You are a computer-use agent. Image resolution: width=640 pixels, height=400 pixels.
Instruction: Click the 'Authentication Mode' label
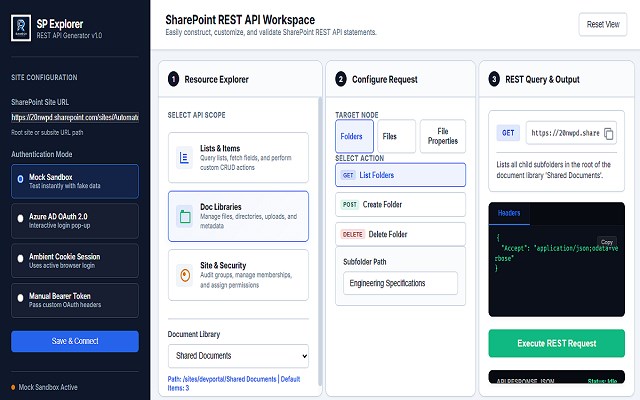pos(42,154)
